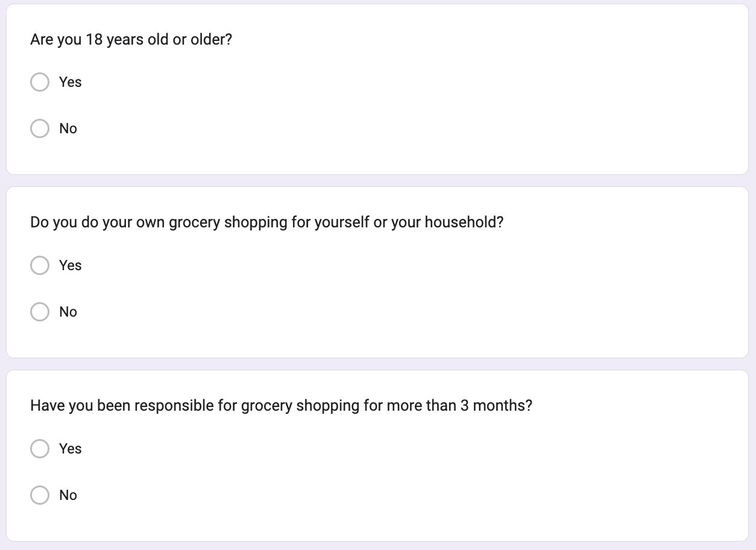Click "Yes" label text under 3 months question
This screenshot has width=756, height=550.
coord(71,449)
